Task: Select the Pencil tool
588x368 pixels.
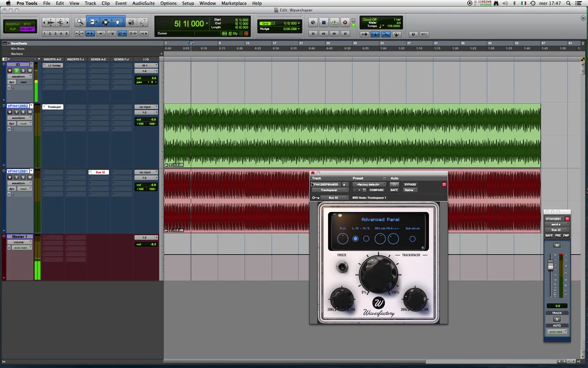Action: pyautogui.click(x=143, y=22)
